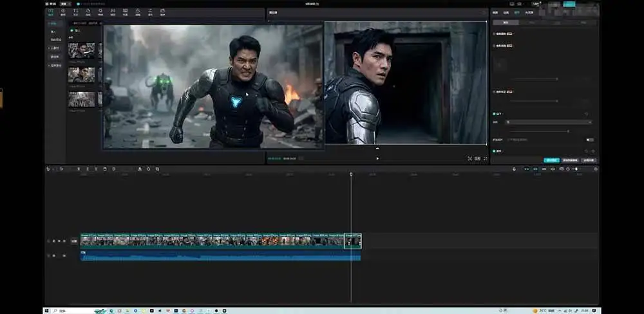Image resolution: width=644 pixels, height=314 pixels.
Task: Delete the portion left of the playhead
Action: coord(88,169)
